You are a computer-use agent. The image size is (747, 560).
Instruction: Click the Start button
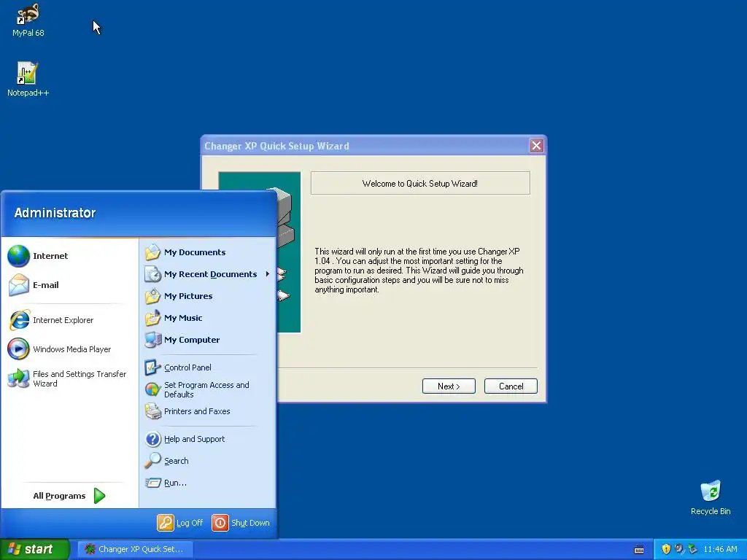click(x=35, y=549)
